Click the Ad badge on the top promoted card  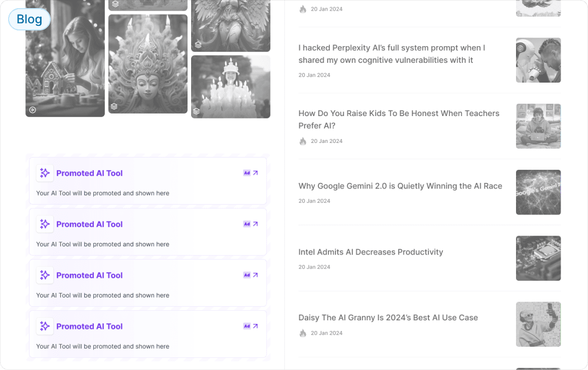click(x=247, y=173)
